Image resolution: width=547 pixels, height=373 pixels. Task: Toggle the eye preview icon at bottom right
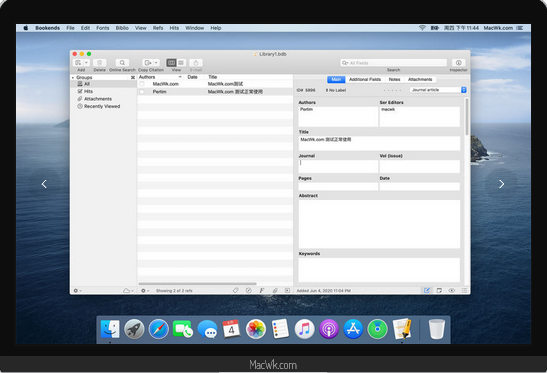point(452,290)
